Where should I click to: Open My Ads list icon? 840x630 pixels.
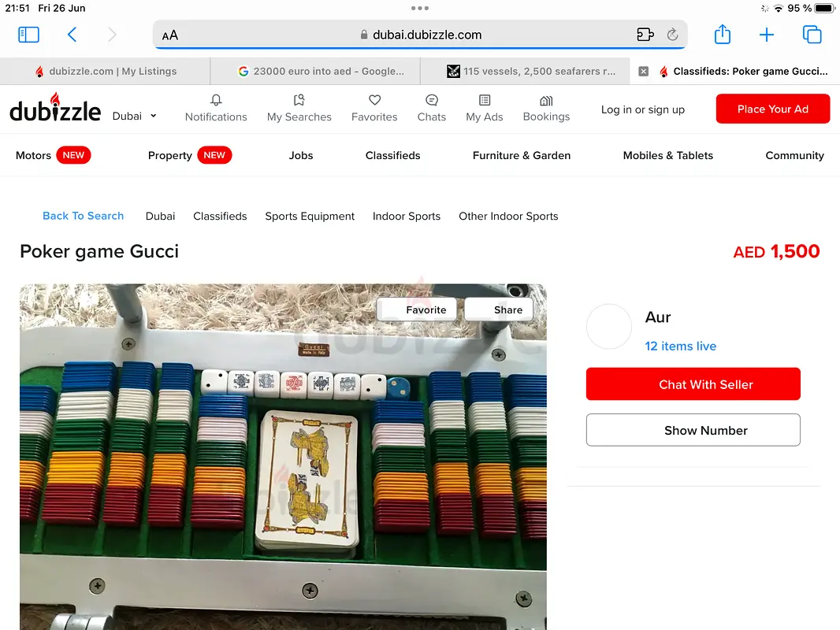[485, 109]
